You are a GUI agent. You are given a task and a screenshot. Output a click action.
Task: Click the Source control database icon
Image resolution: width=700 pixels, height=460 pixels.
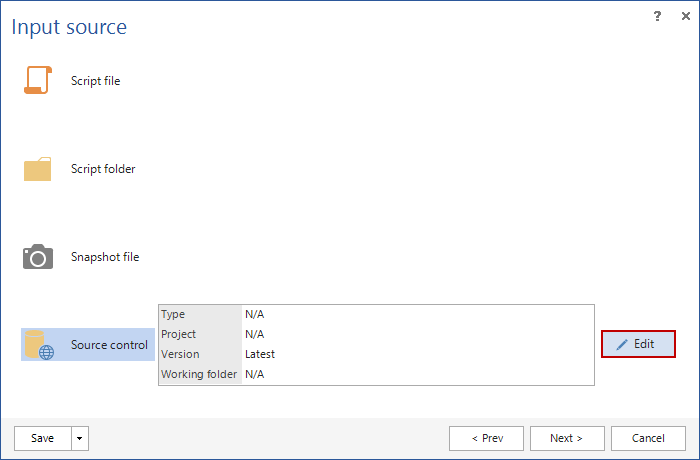point(39,345)
